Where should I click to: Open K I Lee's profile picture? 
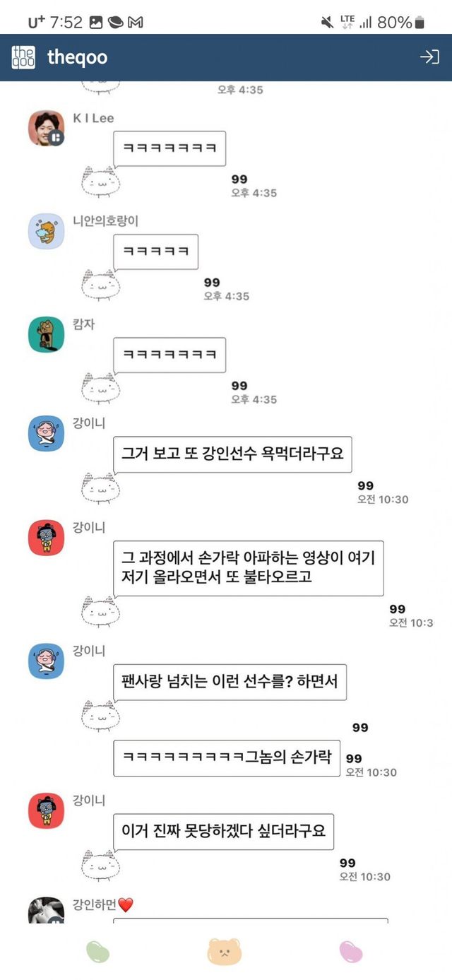coord(46,128)
